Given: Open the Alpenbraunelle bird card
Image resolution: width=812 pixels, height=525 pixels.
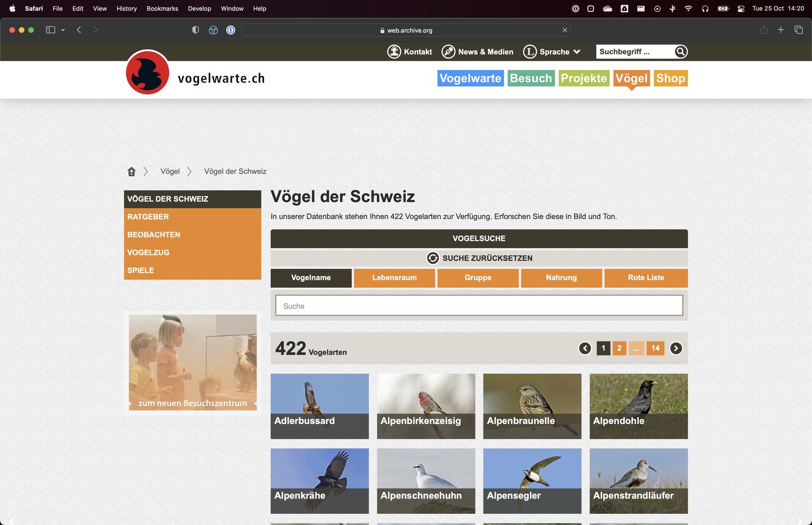Looking at the screenshot, I should click(x=532, y=406).
